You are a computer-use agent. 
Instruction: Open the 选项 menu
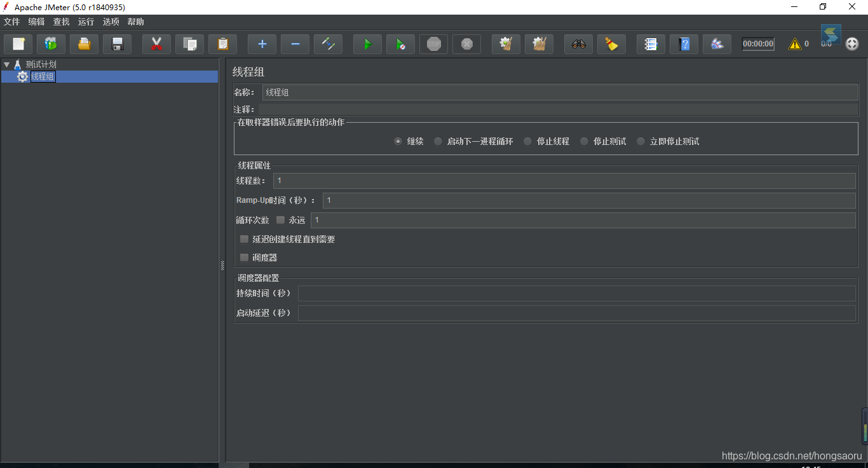[x=111, y=22]
